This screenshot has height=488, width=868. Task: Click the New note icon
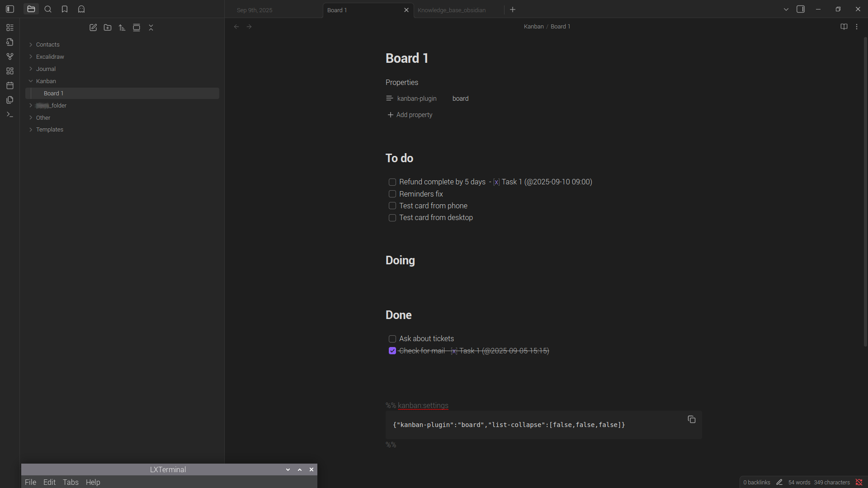[x=93, y=28]
